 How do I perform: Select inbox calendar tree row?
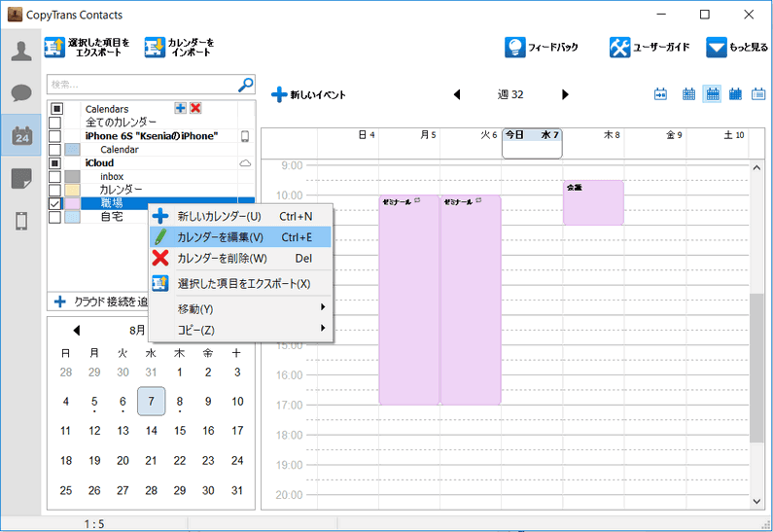point(152,176)
